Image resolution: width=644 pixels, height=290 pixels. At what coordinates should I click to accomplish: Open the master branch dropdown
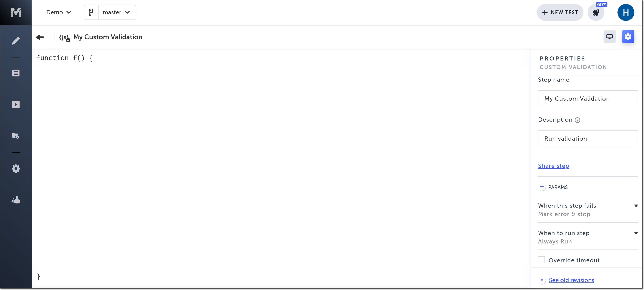[x=116, y=12]
